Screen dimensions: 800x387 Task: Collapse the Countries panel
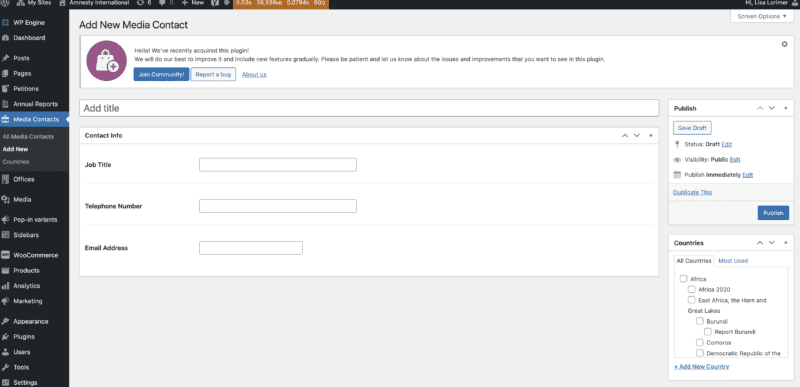786,243
